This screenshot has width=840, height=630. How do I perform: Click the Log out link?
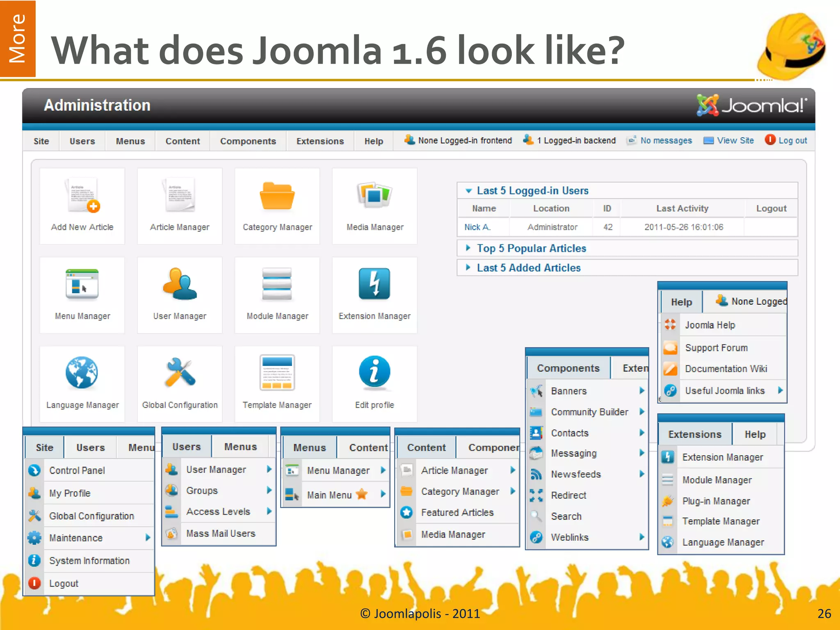click(792, 140)
